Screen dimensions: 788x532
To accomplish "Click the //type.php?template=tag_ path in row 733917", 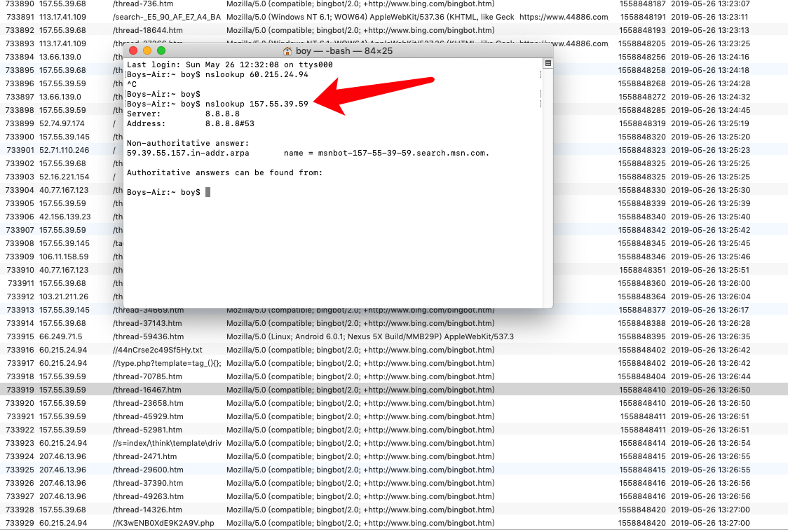I will click(x=167, y=363).
